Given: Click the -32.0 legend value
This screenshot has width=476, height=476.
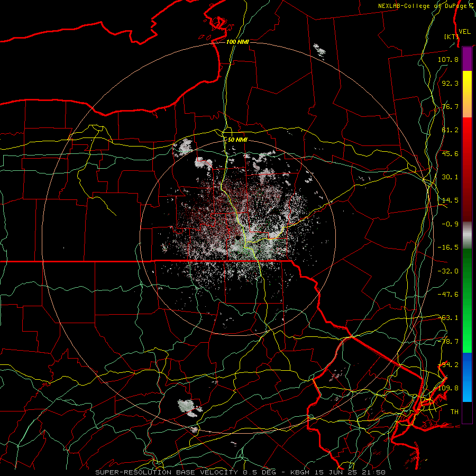Looking at the screenshot, I should point(448,271).
